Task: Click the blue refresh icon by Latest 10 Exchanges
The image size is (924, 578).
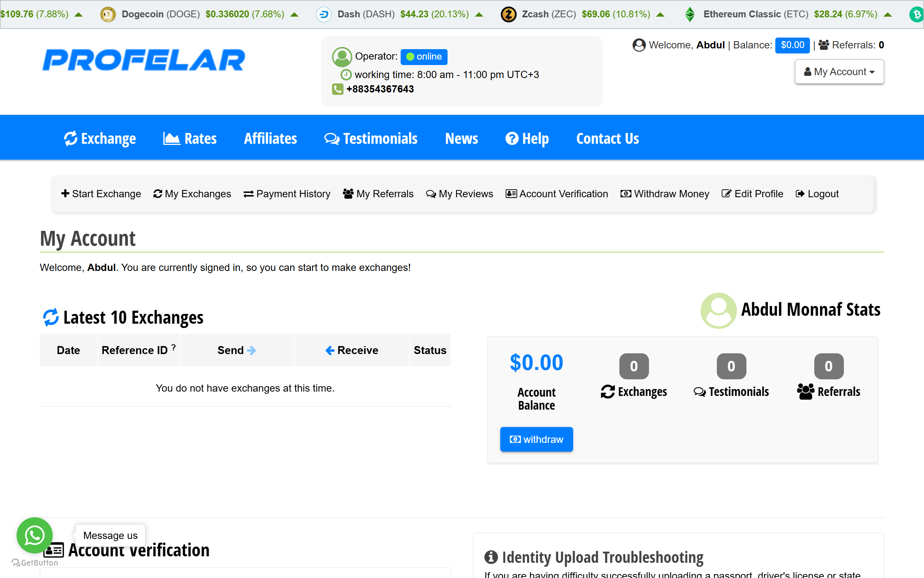Action: coord(51,317)
